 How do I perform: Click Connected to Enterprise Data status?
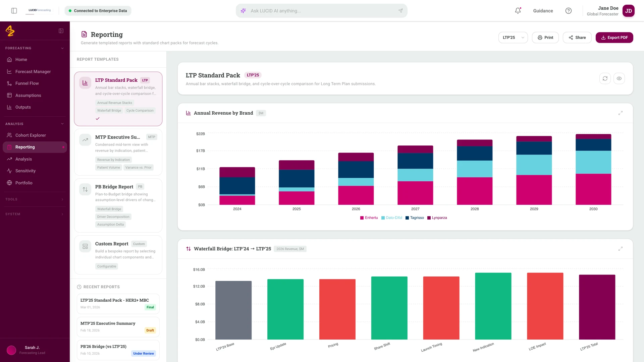pos(98,11)
